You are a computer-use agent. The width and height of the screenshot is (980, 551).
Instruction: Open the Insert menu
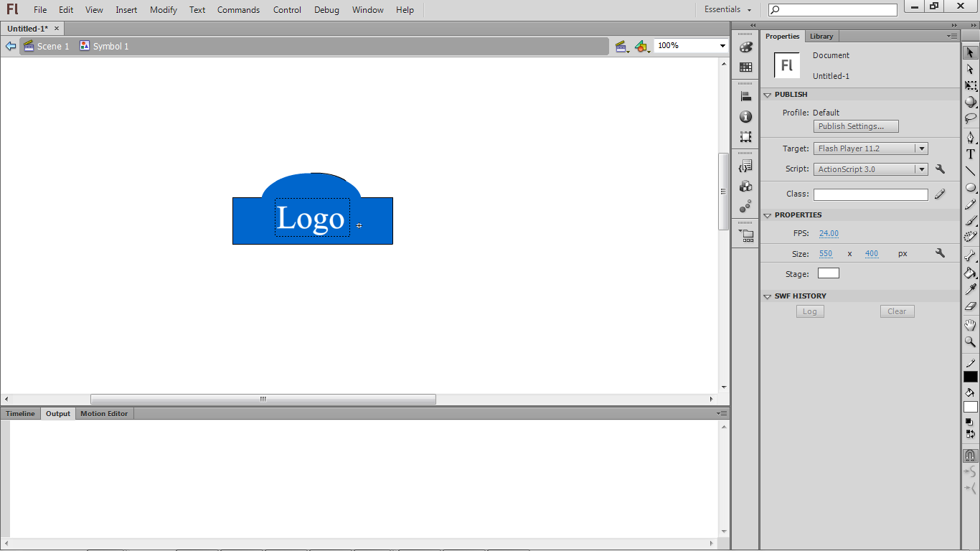[x=126, y=10]
